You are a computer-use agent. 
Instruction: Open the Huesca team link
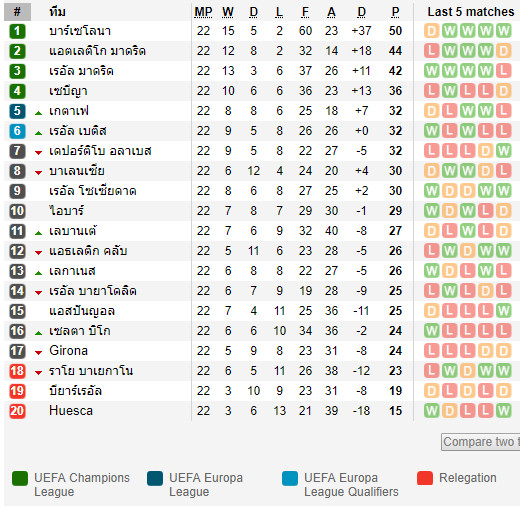tap(71, 411)
